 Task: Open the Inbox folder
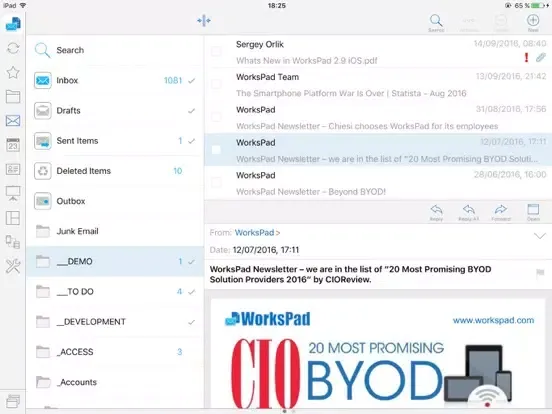115,80
